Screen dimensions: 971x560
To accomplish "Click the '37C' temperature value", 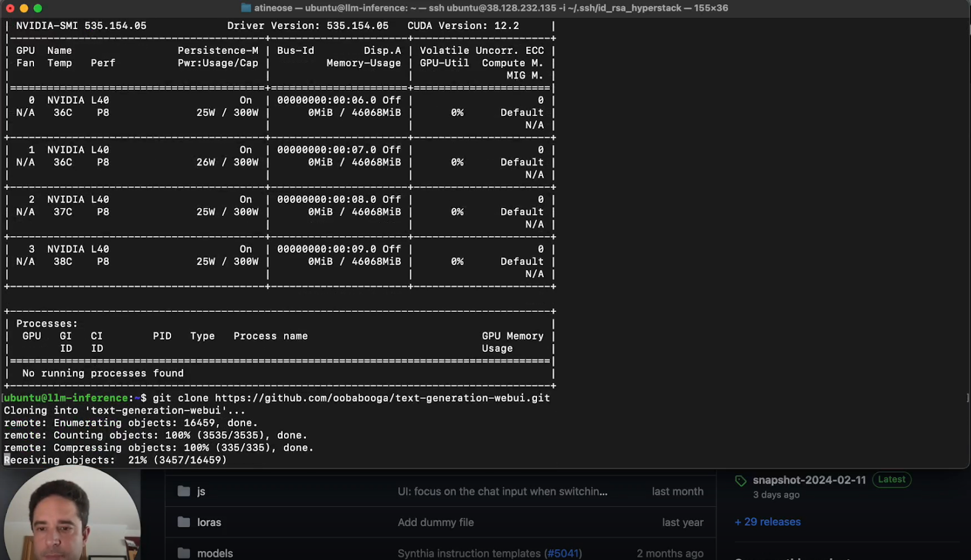I will point(63,212).
